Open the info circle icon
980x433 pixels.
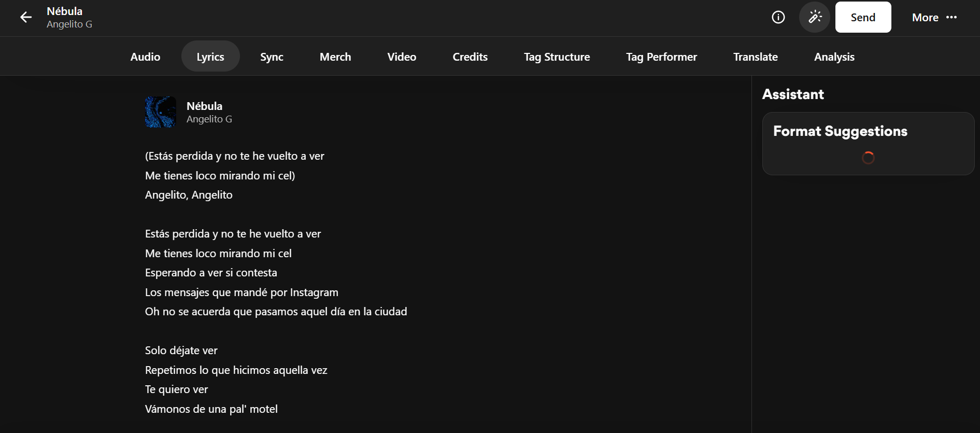[778, 18]
